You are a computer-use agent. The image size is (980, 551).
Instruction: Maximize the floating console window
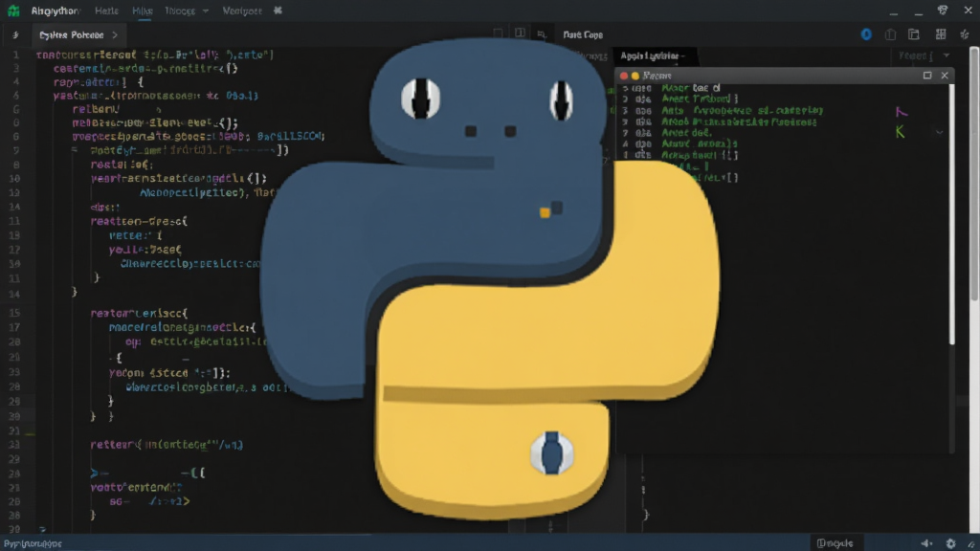927,75
